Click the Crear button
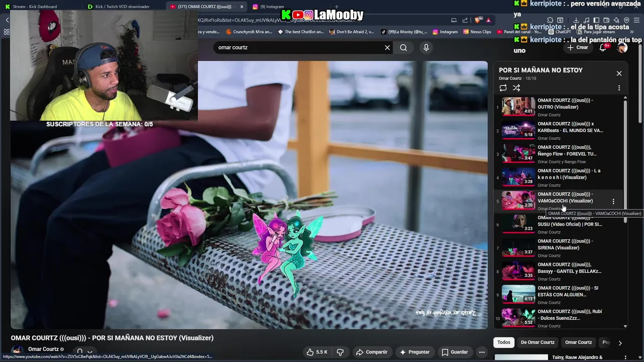The image size is (644, 362). (578, 47)
